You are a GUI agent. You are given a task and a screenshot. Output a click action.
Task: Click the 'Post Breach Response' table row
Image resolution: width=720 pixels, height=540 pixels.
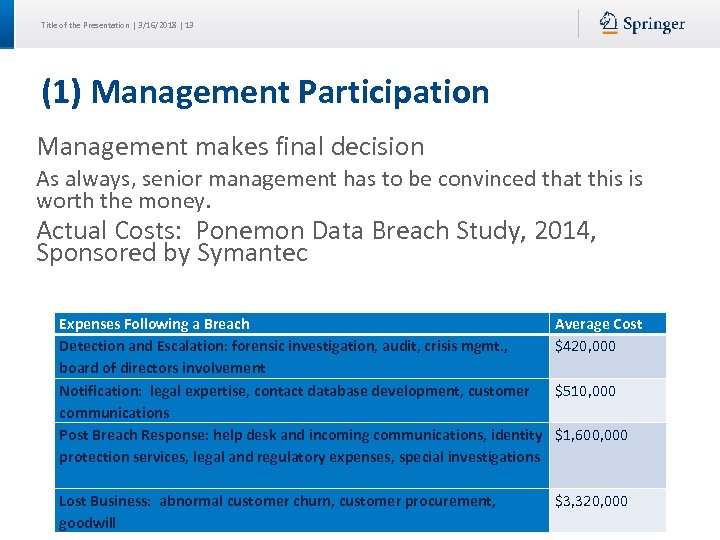[x=302, y=446]
